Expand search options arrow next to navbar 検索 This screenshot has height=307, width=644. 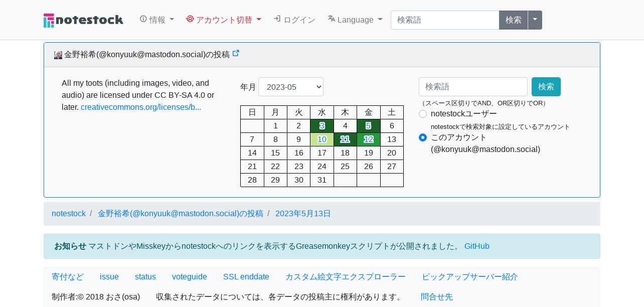click(535, 20)
